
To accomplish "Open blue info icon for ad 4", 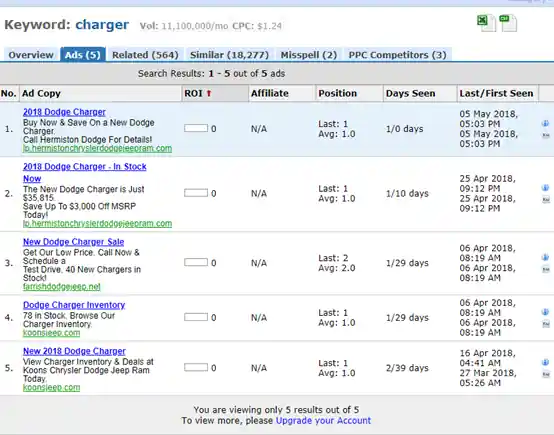I will pyautogui.click(x=546, y=312).
